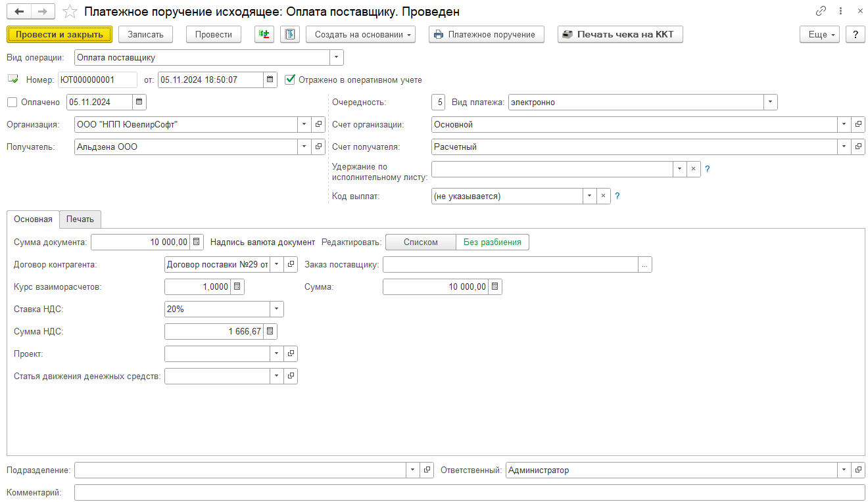This screenshot has width=868, height=502.
Task: Switch editing mode to Списком
Action: (421, 242)
